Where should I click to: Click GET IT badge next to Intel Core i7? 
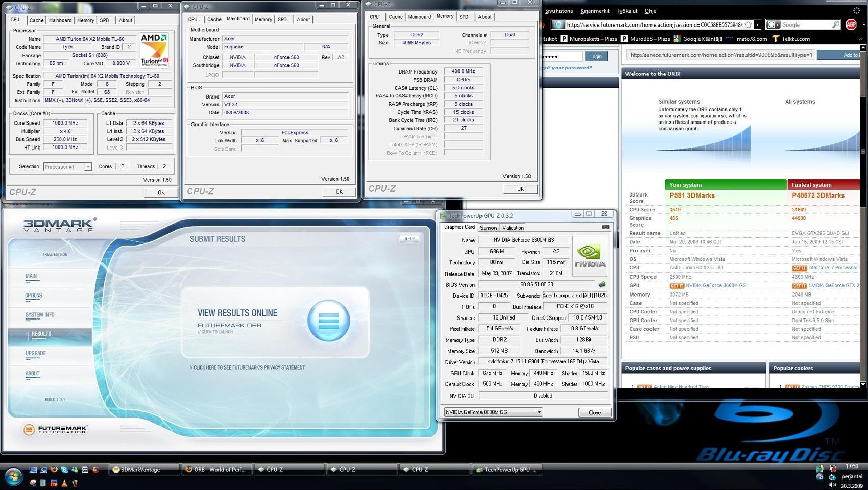[x=799, y=268]
